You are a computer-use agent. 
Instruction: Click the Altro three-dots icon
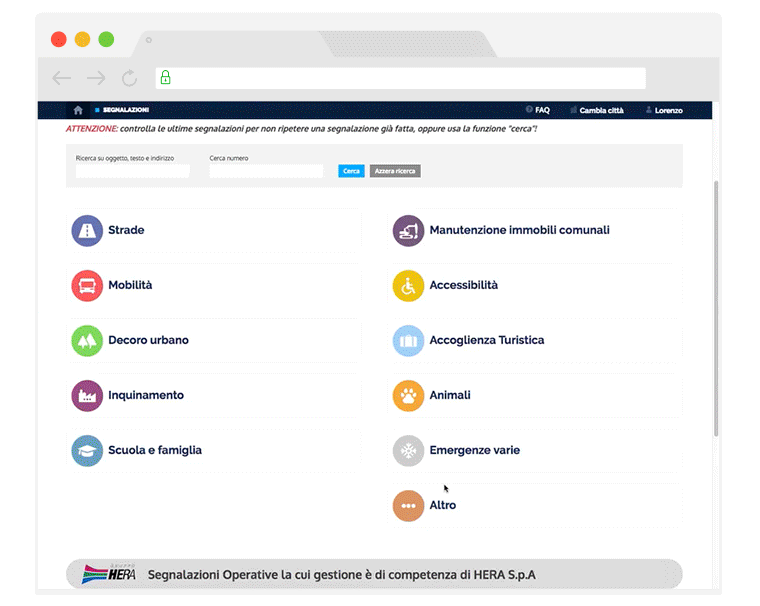[x=408, y=506]
